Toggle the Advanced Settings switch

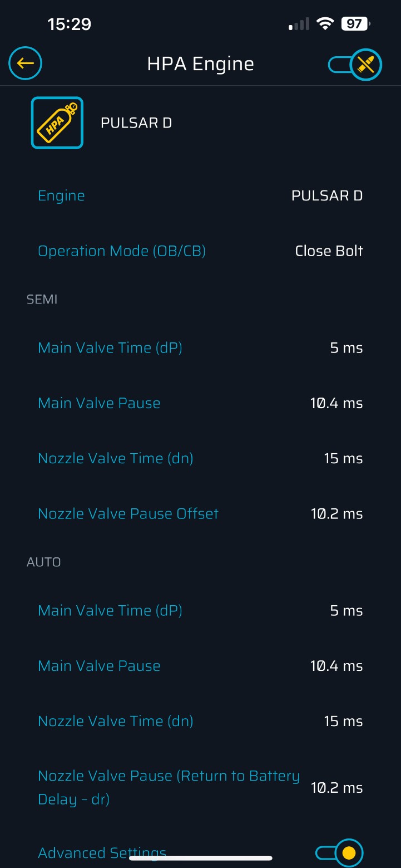[339, 852]
